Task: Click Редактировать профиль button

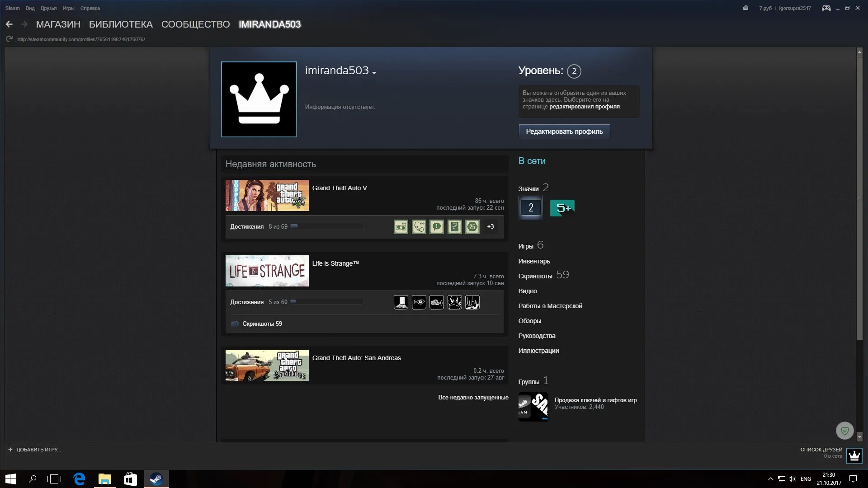Action: click(x=564, y=131)
